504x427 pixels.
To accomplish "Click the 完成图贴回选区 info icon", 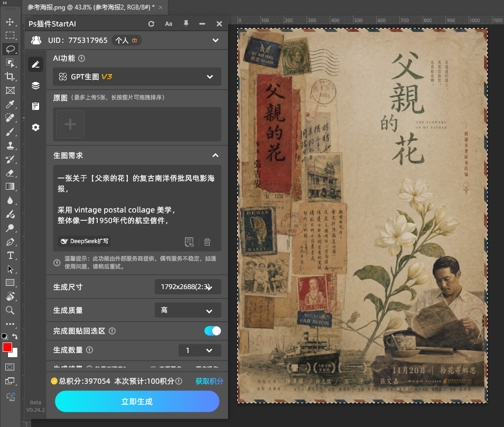I will point(112,331).
